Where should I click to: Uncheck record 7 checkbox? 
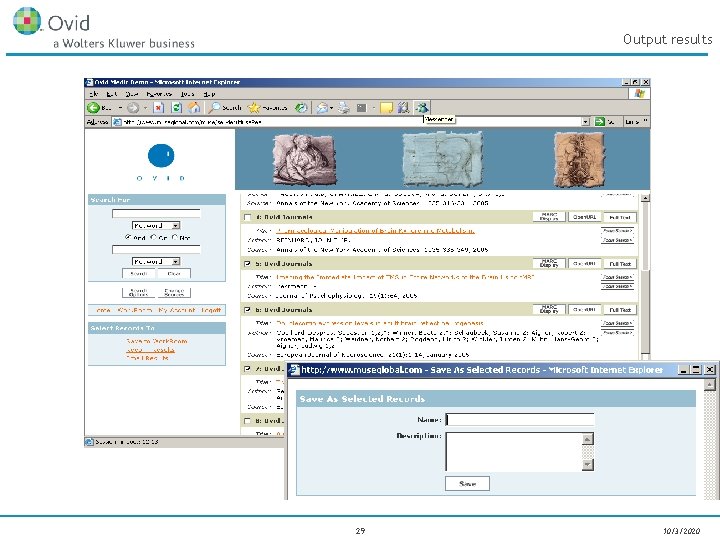pos(248,369)
